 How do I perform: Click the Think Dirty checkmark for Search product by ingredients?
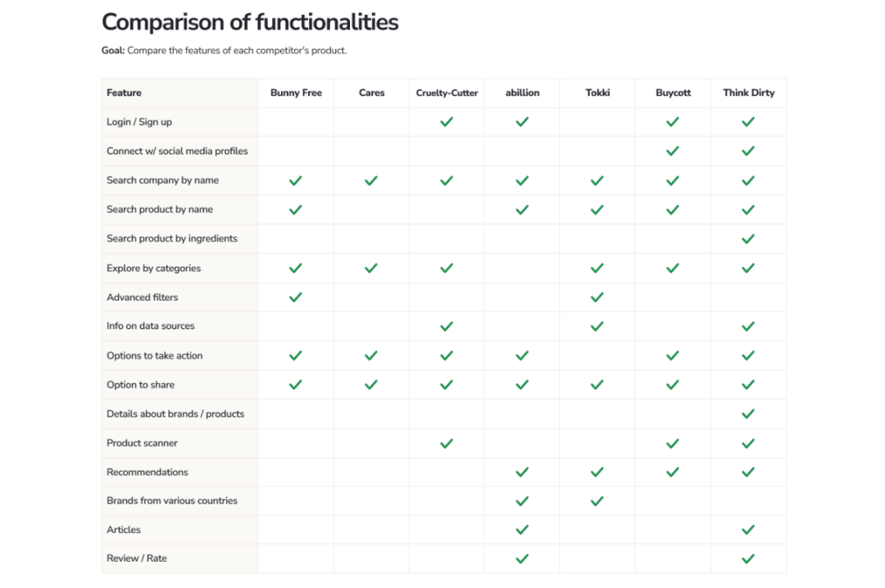pos(748,238)
